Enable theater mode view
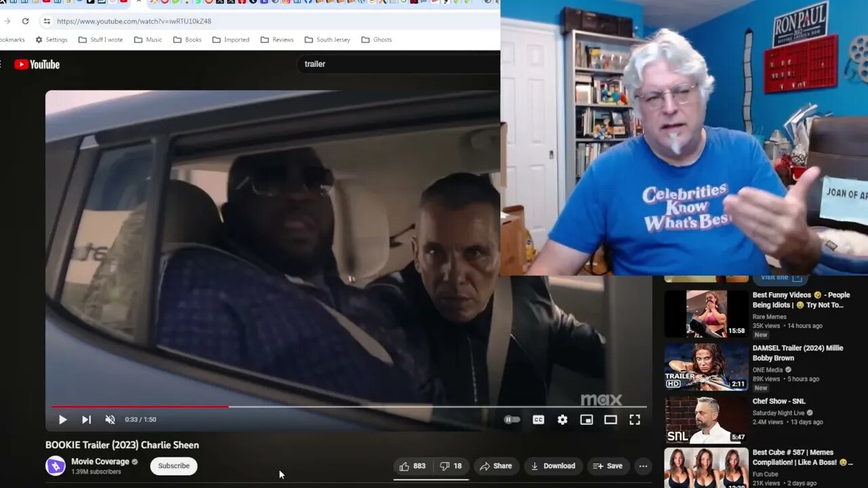 (610, 420)
